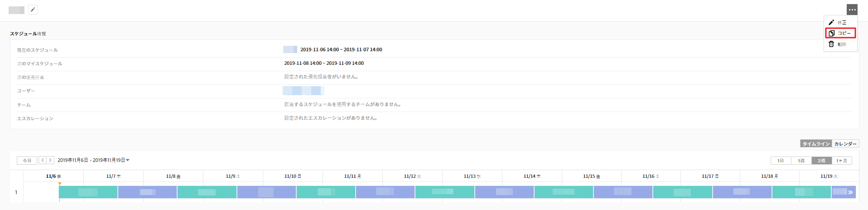868x210 pixels.
Task: Click the orange current-time marker on 11/6
Action: [60, 184]
